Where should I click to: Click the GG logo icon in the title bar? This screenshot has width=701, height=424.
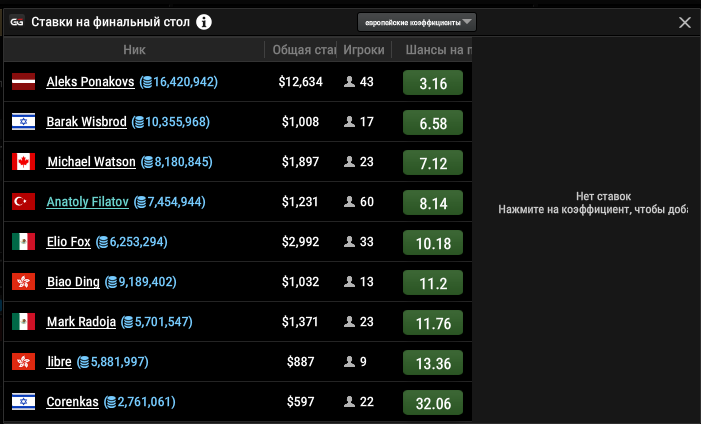tap(16, 22)
